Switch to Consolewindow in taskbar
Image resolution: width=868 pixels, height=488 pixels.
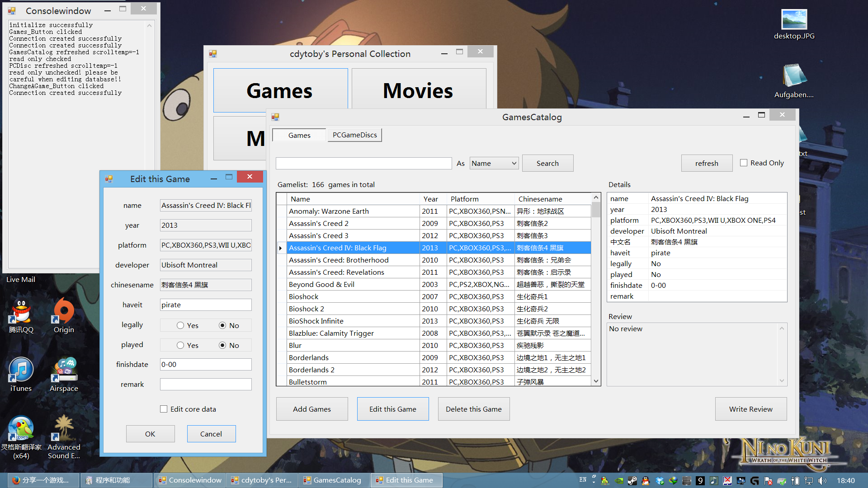190,480
